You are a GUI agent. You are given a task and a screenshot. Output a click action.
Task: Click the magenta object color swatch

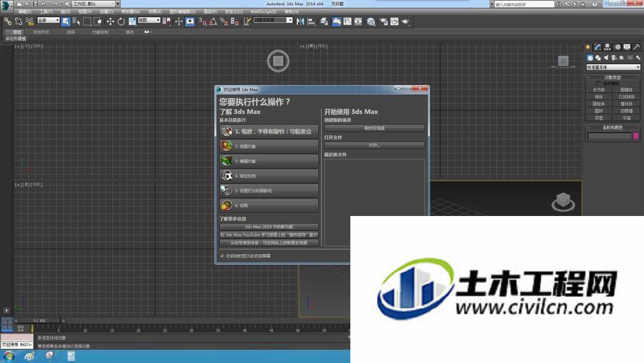pos(636,136)
